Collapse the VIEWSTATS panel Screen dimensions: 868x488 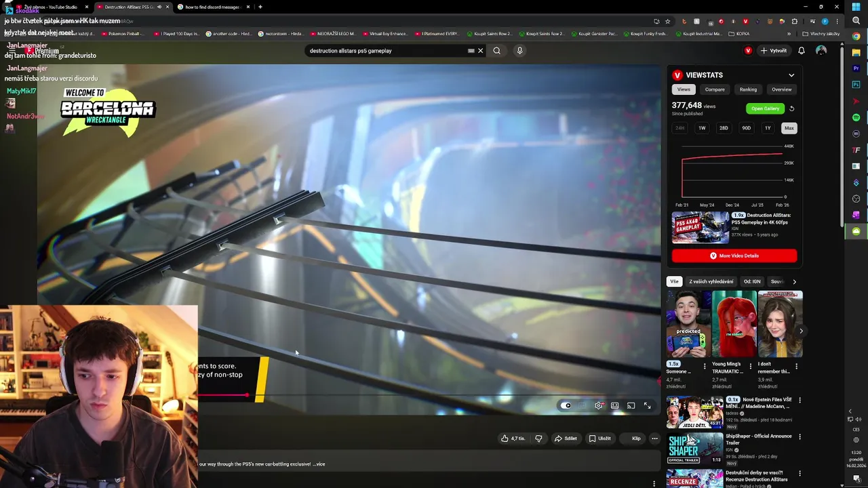[x=791, y=75]
